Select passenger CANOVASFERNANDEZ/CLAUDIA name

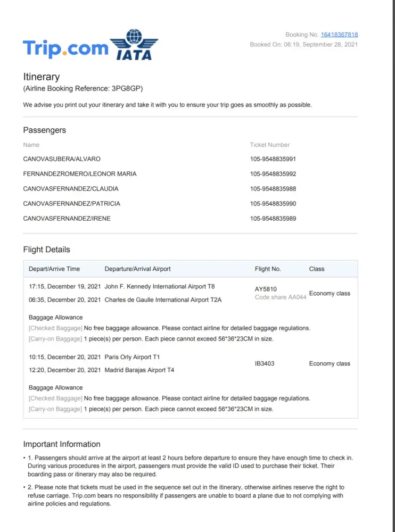pyautogui.click(x=71, y=189)
